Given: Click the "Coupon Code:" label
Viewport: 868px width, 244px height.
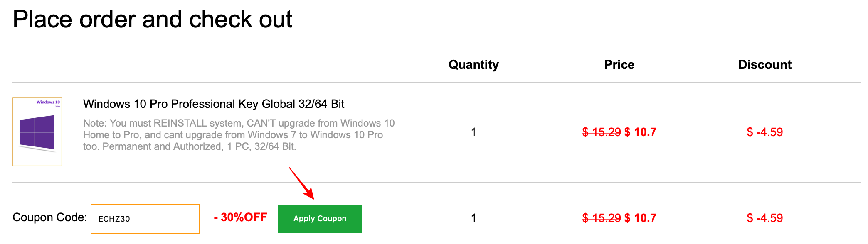Looking at the screenshot, I should tap(50, 217).
